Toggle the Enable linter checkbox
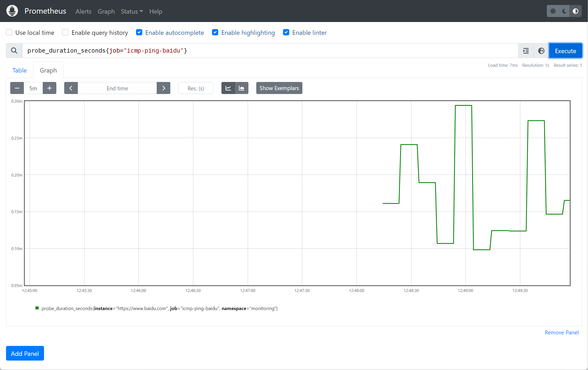The width and height of the screenshot is (588, 370). (286, 32)
